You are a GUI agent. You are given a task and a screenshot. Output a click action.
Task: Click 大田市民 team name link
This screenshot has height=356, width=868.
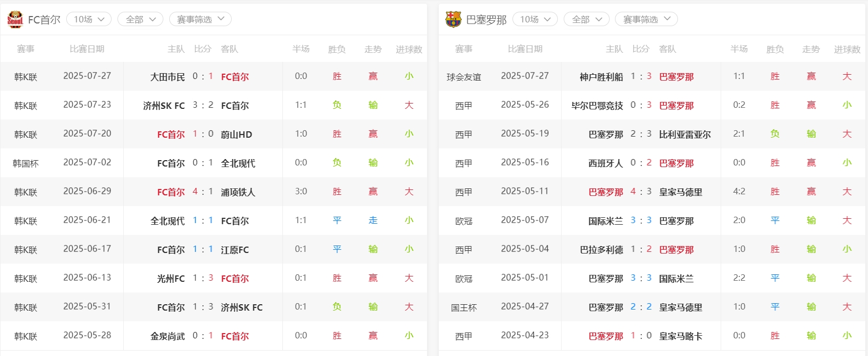pos(167,77)
